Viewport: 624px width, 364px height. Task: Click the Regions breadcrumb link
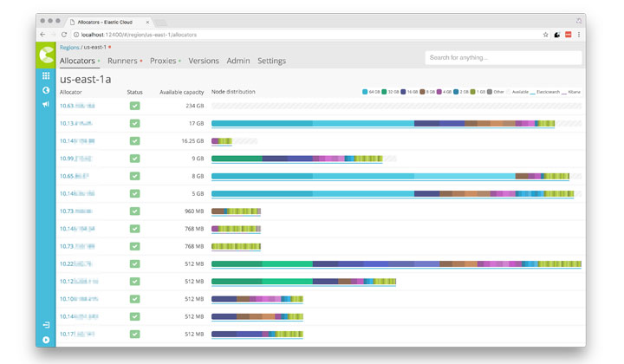(x=69, y=48)
